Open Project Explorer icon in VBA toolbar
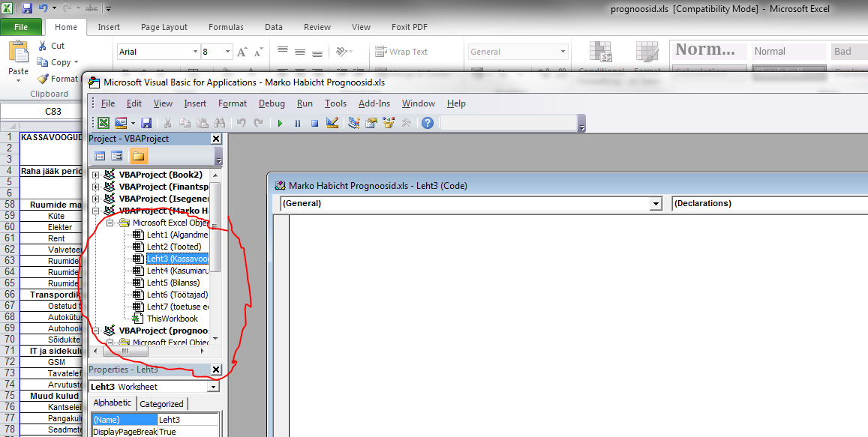 coord(354,123)
